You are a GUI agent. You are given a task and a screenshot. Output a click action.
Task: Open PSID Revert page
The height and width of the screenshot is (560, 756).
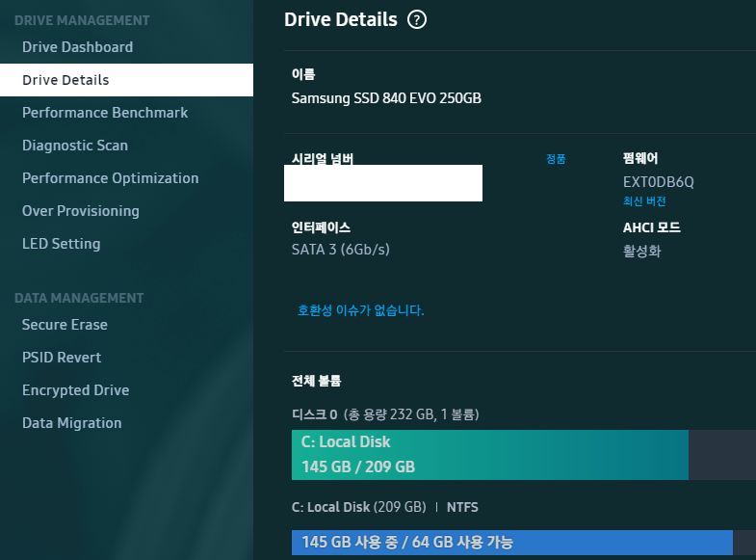pyautogui.click(x=62, y=358)
